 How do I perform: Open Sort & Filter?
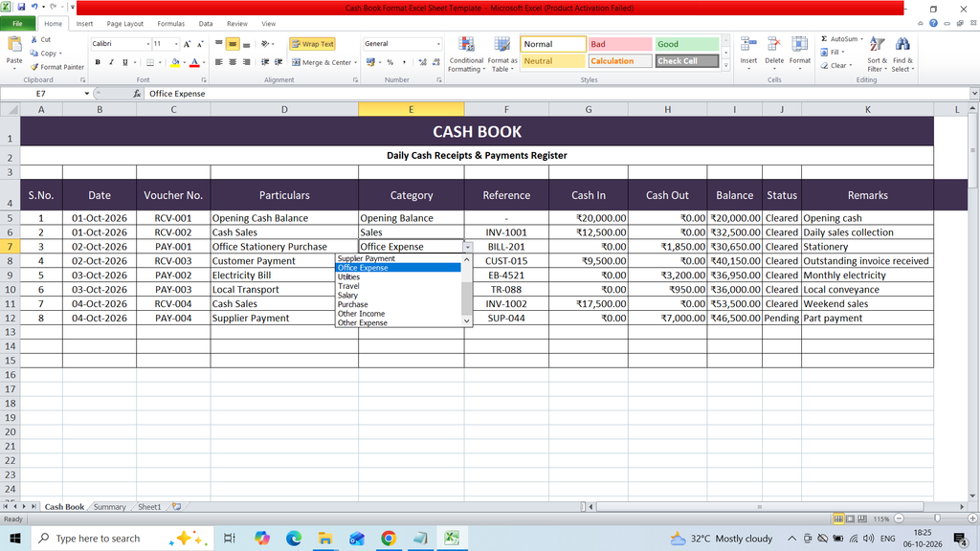pos(877,55)
